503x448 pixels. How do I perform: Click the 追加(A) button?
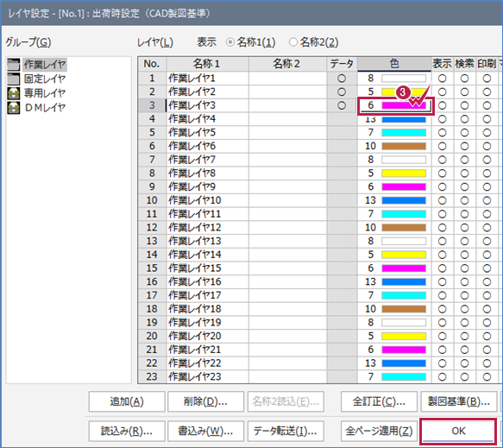click(x=127, y=401)
